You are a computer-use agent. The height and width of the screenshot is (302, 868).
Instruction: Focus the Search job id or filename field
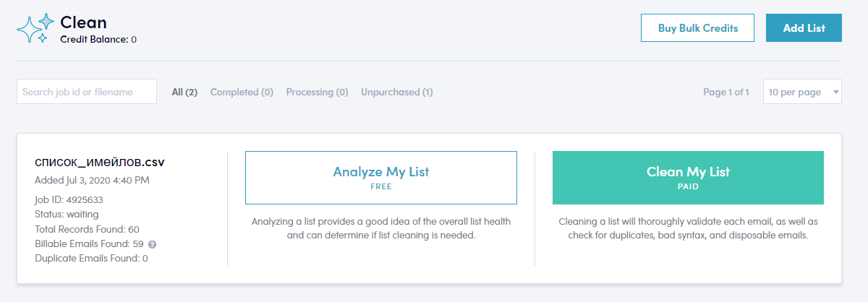(x=87, y=92)
